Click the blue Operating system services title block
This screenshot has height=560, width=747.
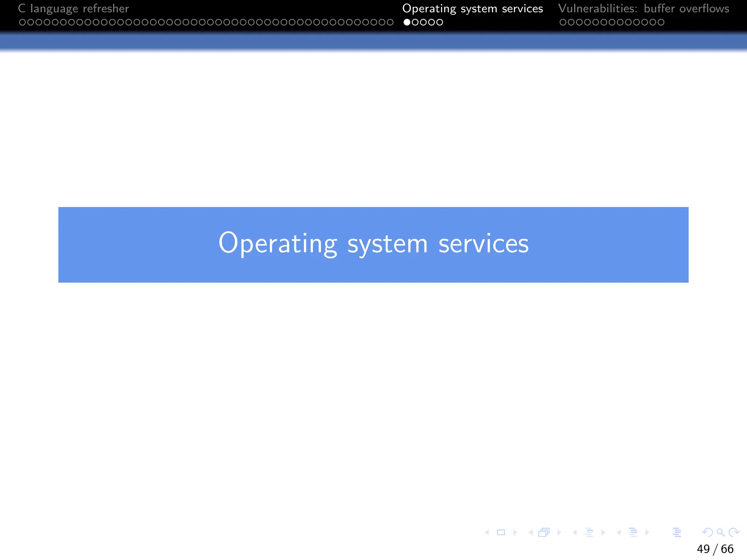373,245
